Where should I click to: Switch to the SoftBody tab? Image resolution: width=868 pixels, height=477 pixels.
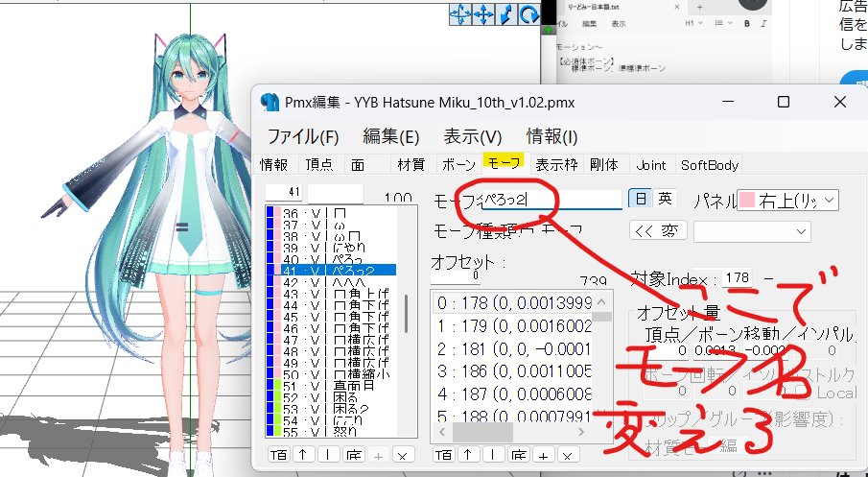click(710, 164)
